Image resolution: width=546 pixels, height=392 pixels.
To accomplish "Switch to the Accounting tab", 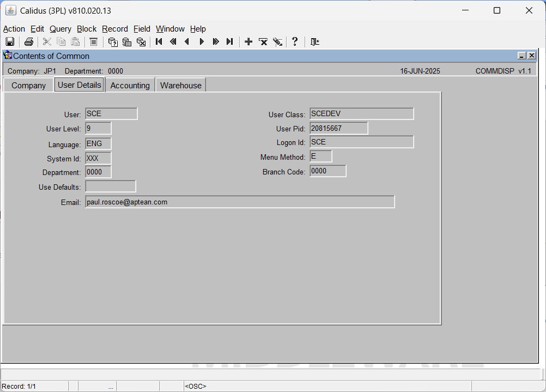I will 130,86.
